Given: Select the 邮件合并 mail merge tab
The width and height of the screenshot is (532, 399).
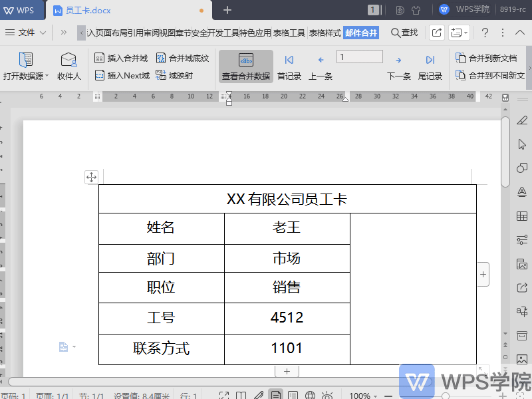Looking at the screenshot, I should [361, 33].
